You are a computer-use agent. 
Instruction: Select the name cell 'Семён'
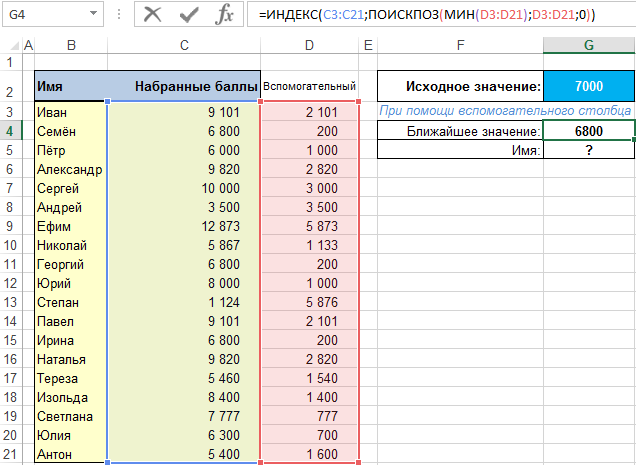pyautogui.click(x=71, y=131)
